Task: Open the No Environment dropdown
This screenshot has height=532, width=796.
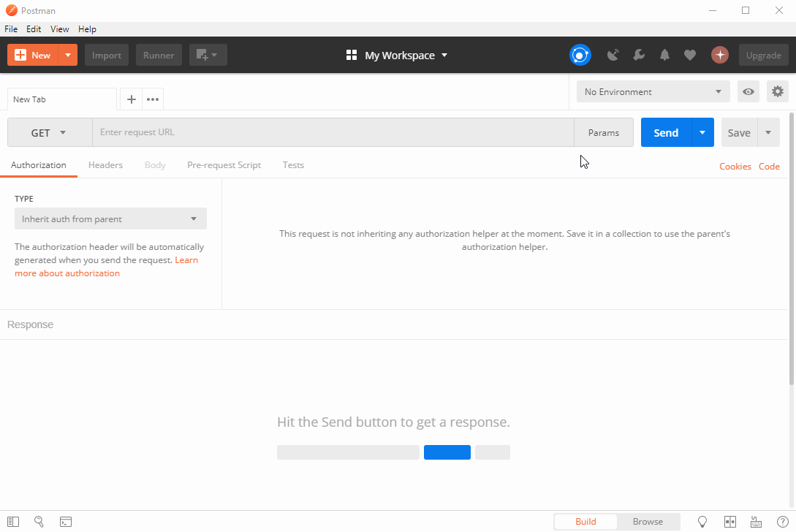Action: [x=653, y=91]
